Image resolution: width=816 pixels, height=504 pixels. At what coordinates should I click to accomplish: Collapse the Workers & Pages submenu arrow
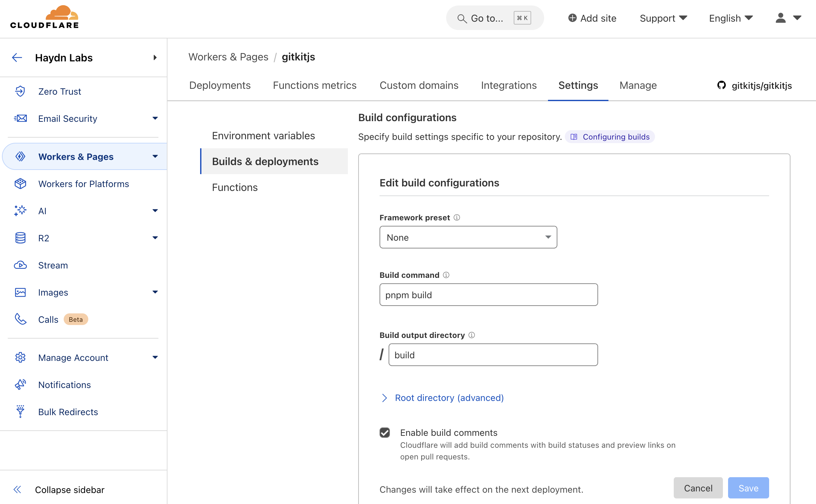point(155,156)
